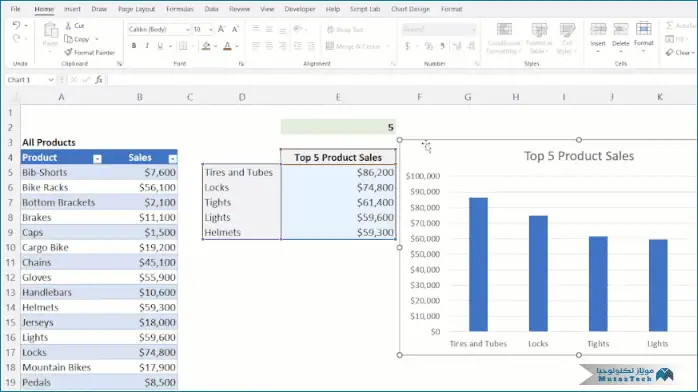Open the Font name combo box
The height and width of the screenshot is (392, 698).
coord(158,29)
